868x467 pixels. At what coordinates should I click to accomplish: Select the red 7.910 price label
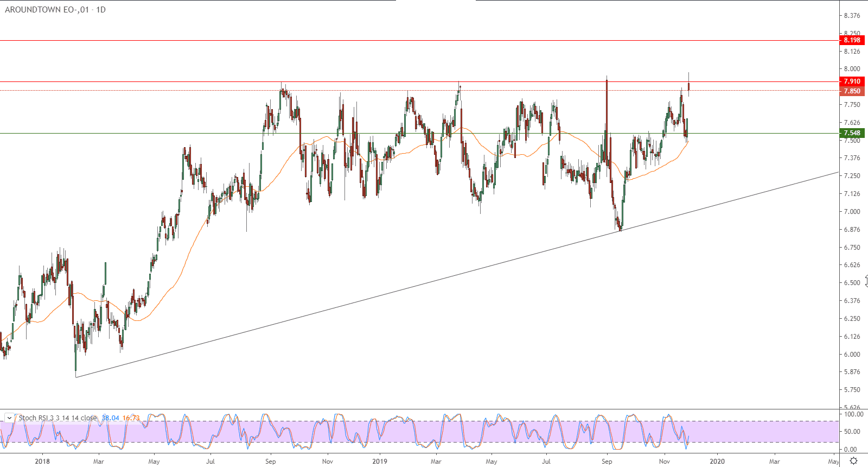(x=852, y=81)
